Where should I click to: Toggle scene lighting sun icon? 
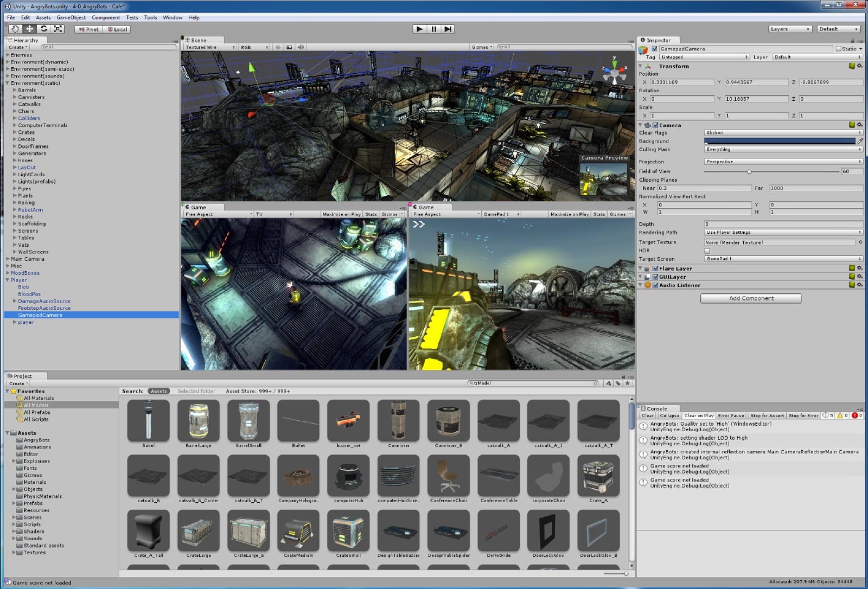click(278, 47)
